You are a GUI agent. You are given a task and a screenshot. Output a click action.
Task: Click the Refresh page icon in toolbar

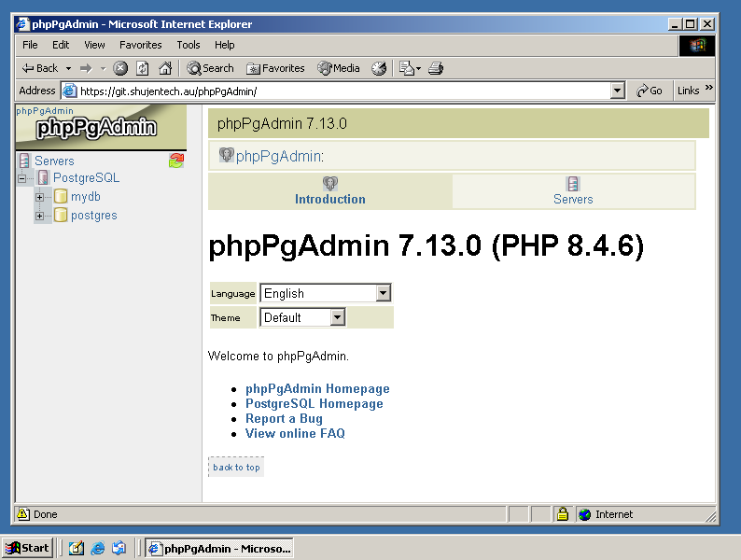pyautogui.click(x=142, y=68)
